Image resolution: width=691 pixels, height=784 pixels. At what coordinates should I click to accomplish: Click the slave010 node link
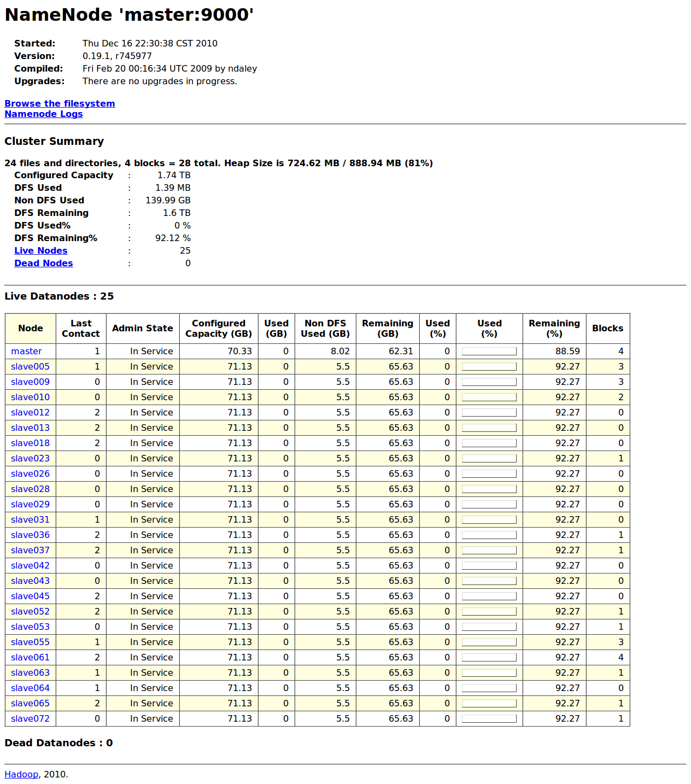pyautogui.click(x=30, y=397)
